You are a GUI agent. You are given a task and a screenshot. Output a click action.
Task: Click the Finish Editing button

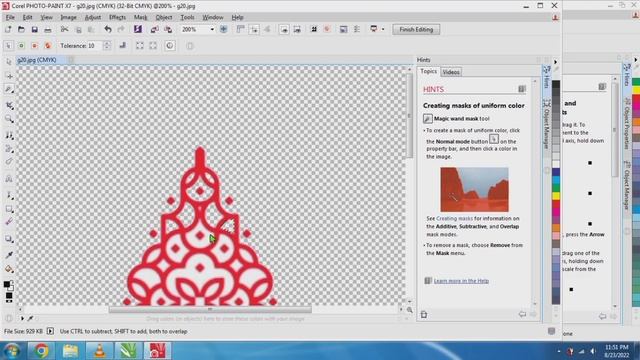coord(416,29)
